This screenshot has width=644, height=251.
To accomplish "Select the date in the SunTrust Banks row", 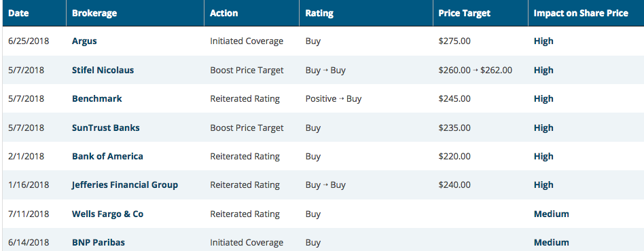I will point(26,128).
